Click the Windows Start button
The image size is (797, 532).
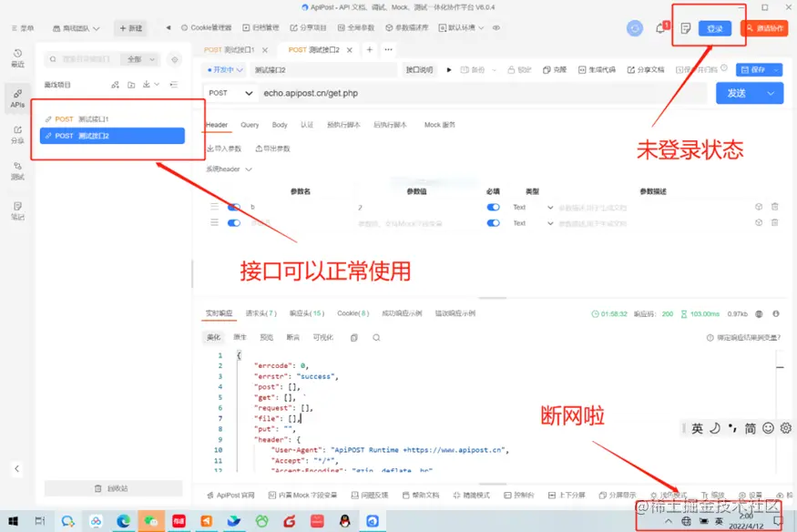coord(14,521)
